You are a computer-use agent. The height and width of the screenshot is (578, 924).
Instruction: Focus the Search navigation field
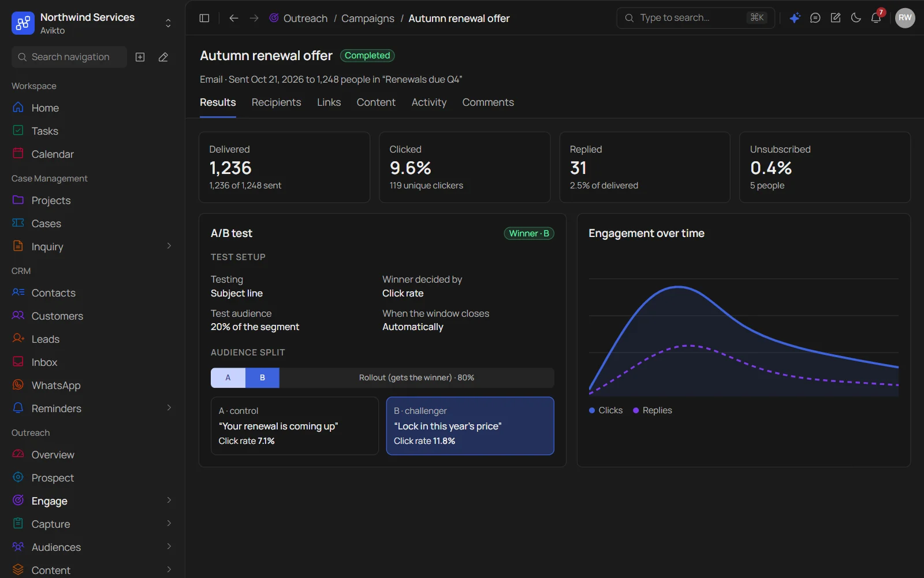(x=69, y=57)
